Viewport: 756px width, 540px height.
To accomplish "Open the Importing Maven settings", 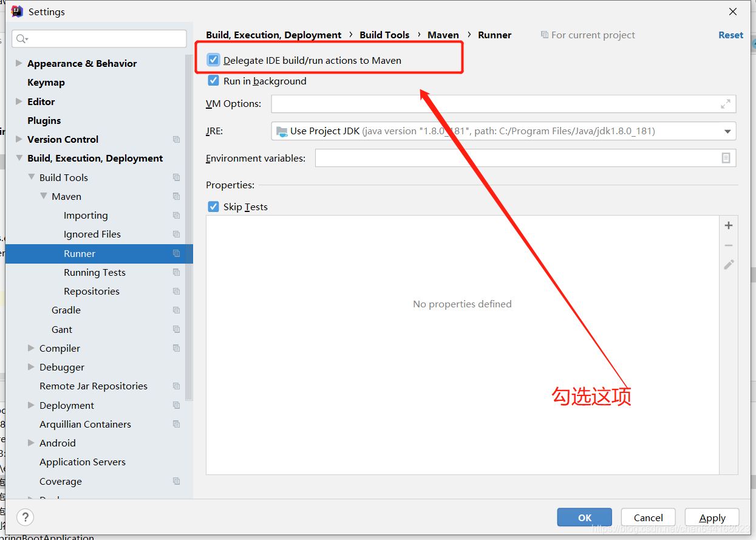I will [x=86, y=215].
